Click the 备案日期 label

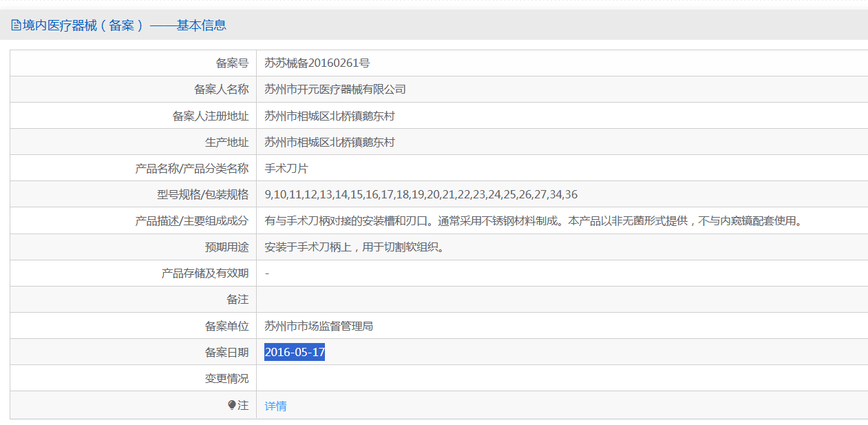[226, 352]
